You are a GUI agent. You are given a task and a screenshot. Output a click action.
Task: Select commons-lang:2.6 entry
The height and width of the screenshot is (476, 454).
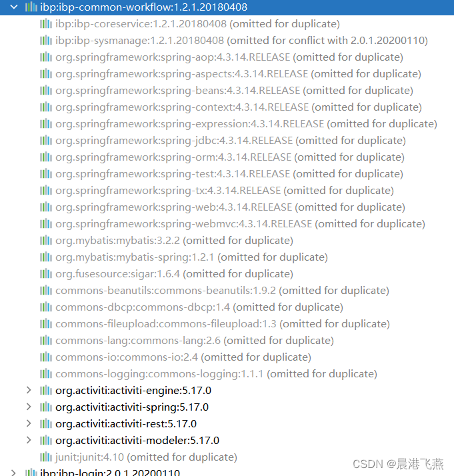tap(195, 341)
